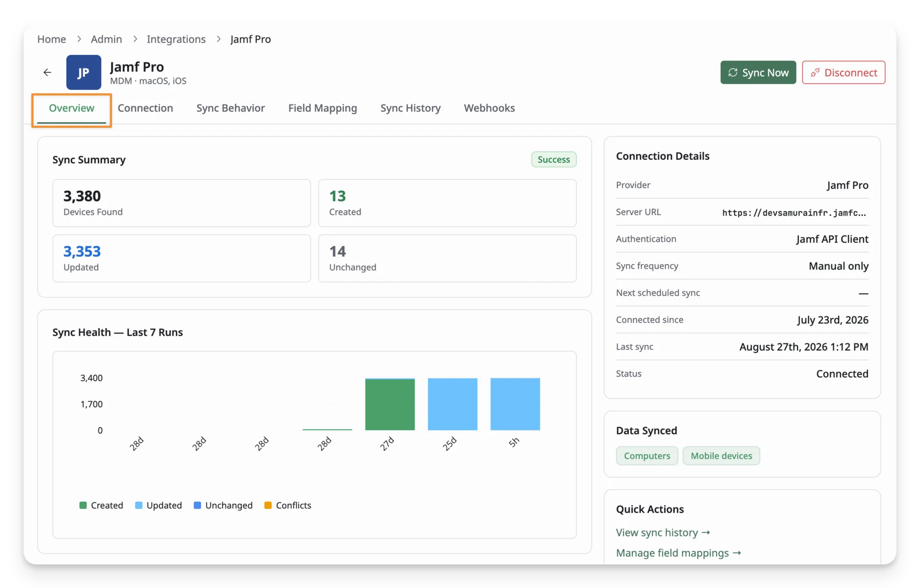The height and width of the screenshot is (588, 920).
Task: Select the 13 Created card
Action: [447, 203]
